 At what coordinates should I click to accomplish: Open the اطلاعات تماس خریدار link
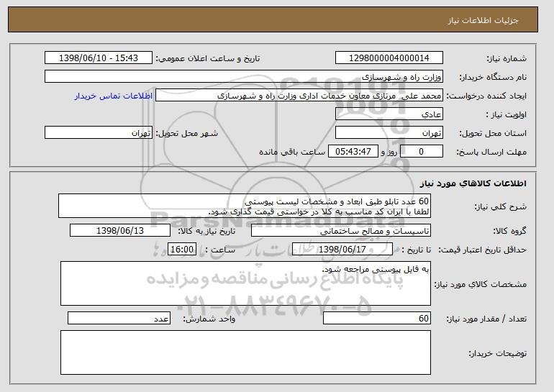[x=114, y=96]
